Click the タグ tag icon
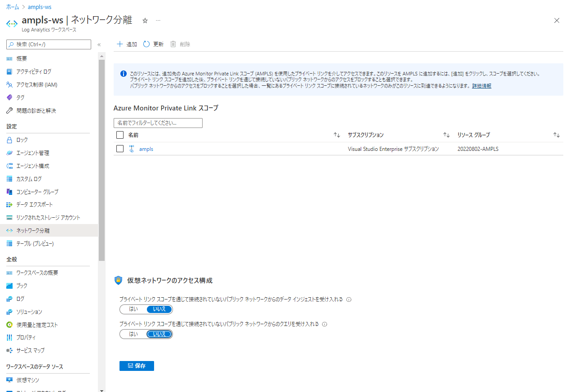 (x=9, y=98)
